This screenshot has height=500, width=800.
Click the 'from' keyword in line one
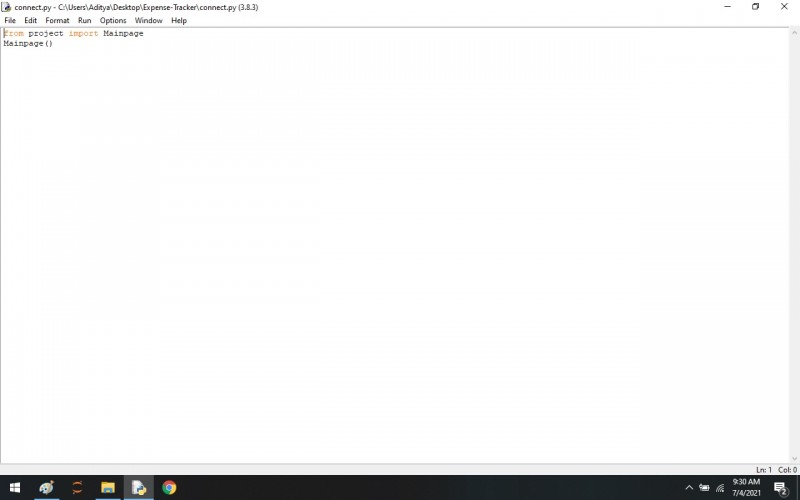tap(14, 33)
